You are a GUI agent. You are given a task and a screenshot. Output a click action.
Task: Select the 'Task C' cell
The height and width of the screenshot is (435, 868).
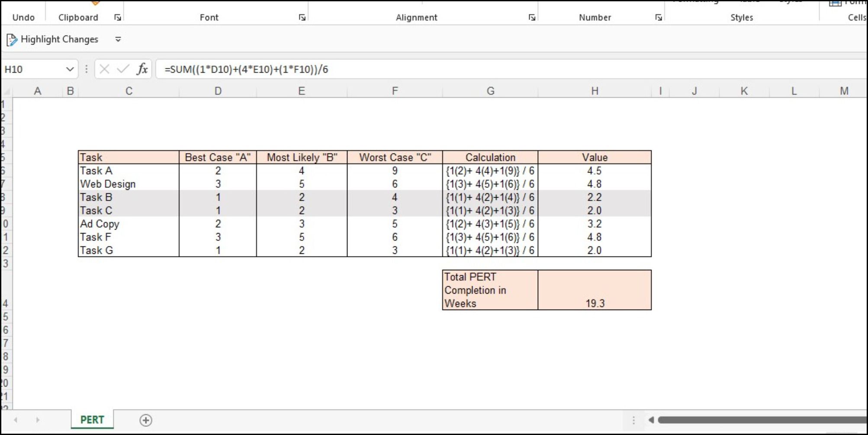tap(129, 211)
